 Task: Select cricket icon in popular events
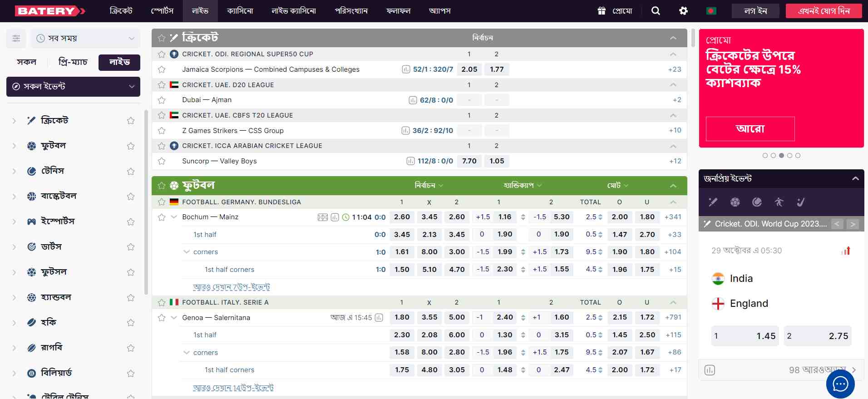coord(713,202)
